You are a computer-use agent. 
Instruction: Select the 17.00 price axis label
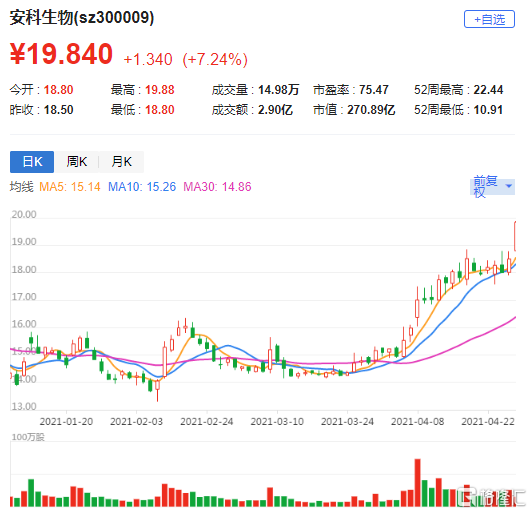(24, 297)
